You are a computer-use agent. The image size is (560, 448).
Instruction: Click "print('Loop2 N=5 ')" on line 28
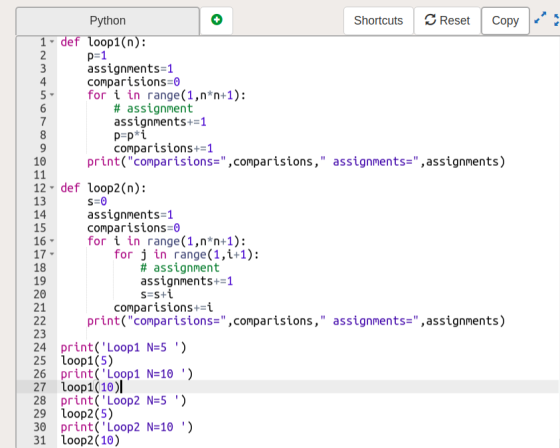[123, 400]
